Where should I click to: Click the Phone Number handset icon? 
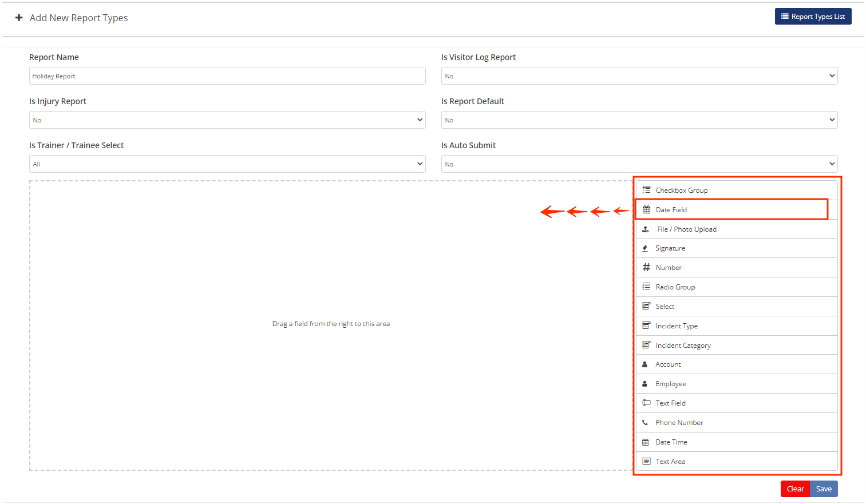click(x=645, y=423)
